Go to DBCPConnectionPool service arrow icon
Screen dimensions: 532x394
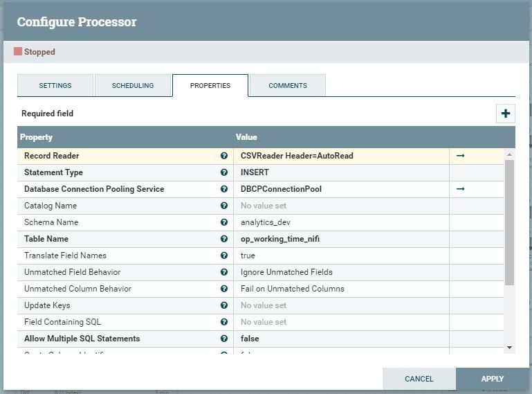coord(461,189)
